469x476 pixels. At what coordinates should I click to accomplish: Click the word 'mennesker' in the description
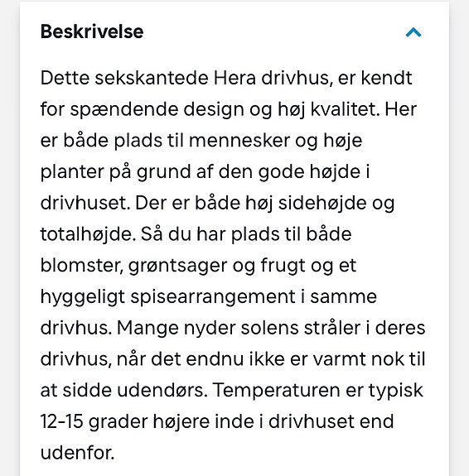click(x=239, y=141)
